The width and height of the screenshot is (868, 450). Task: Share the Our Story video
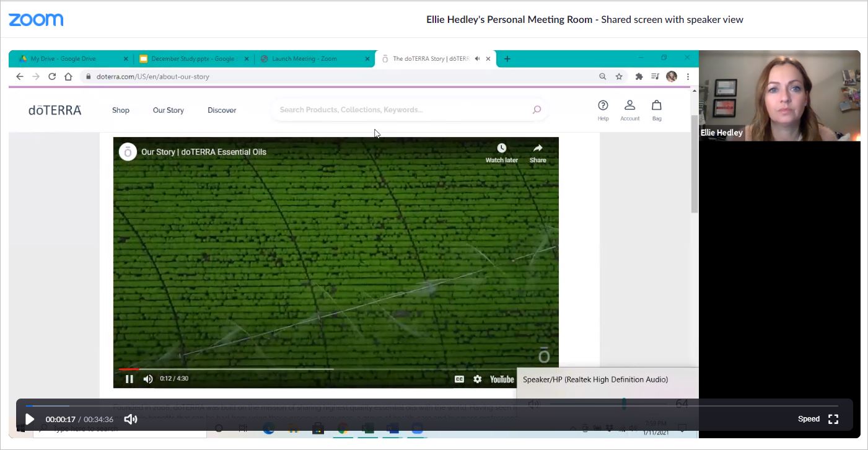coord(538,148)
